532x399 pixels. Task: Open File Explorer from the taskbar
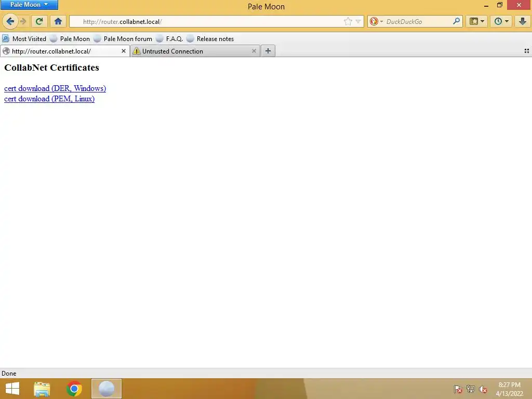(42, 389)
